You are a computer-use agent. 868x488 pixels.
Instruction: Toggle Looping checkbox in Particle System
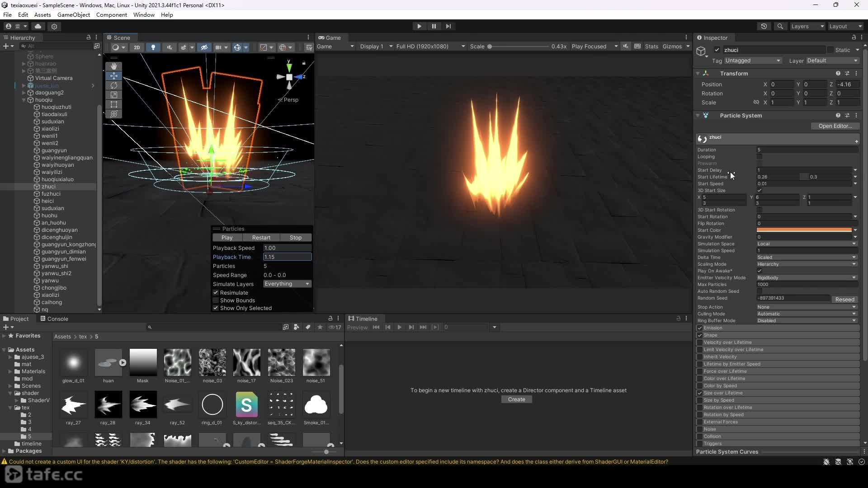pos(759,157)
